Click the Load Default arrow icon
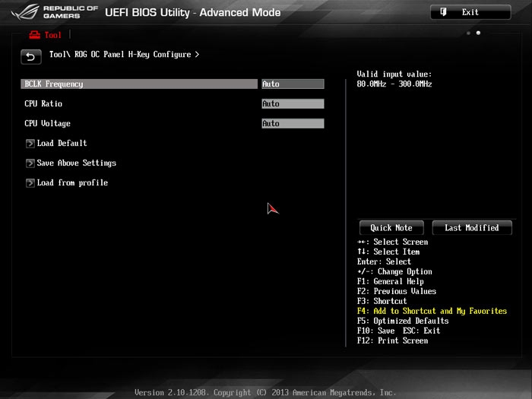 coord(30,143)
